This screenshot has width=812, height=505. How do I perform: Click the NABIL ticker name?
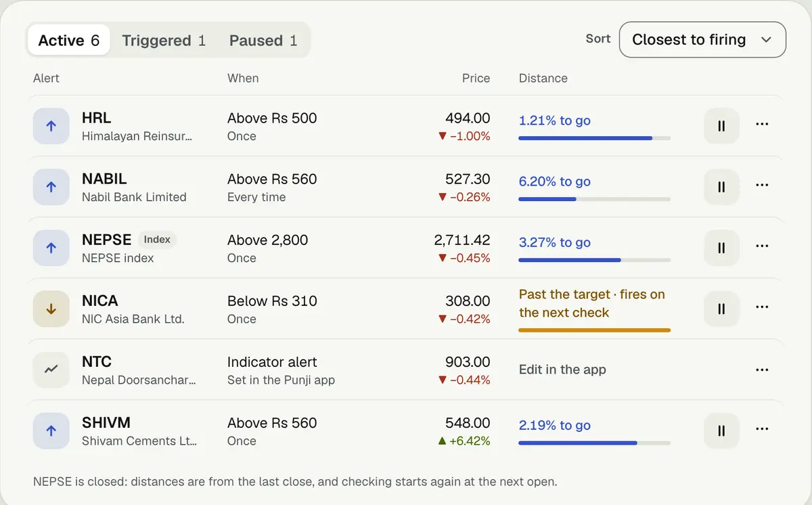104,179
